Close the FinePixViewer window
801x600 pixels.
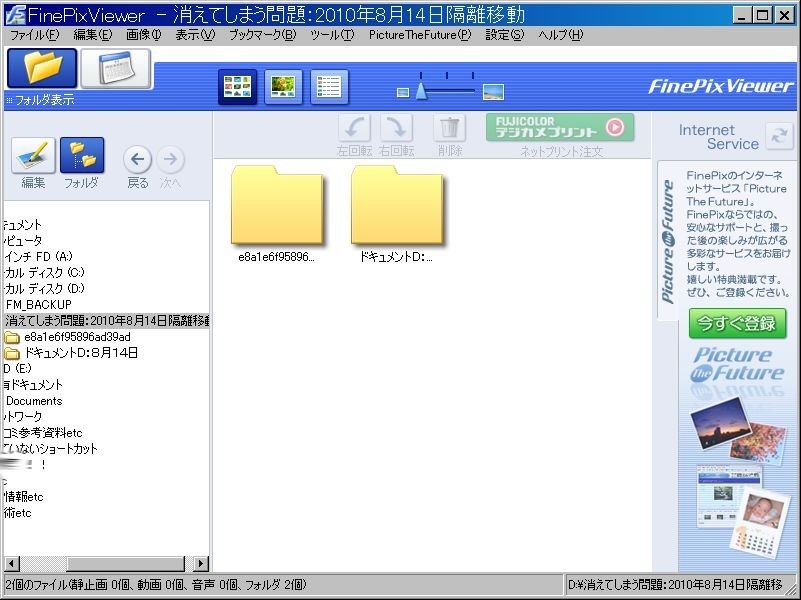[784, 15]
